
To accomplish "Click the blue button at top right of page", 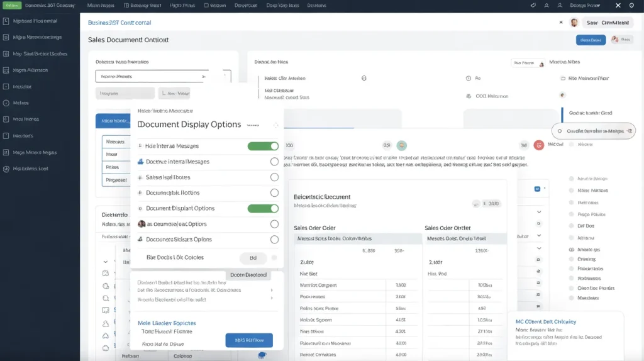I will click(x=591, y=40).
